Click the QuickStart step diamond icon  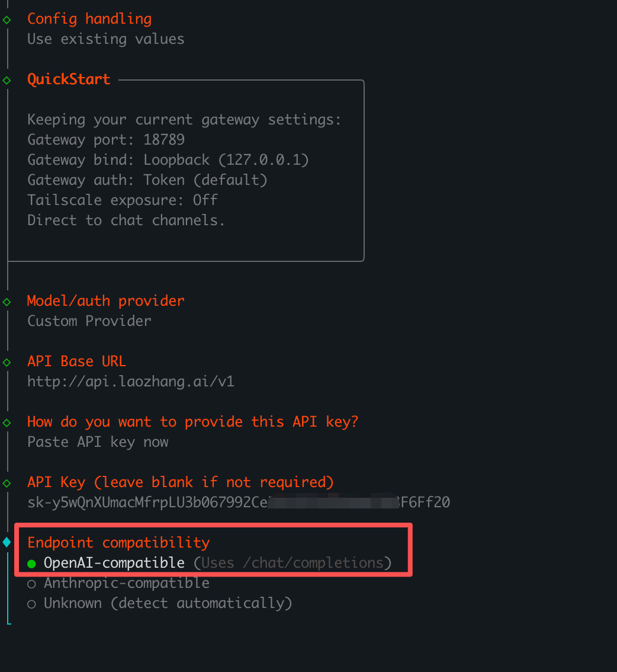[7, 79]
